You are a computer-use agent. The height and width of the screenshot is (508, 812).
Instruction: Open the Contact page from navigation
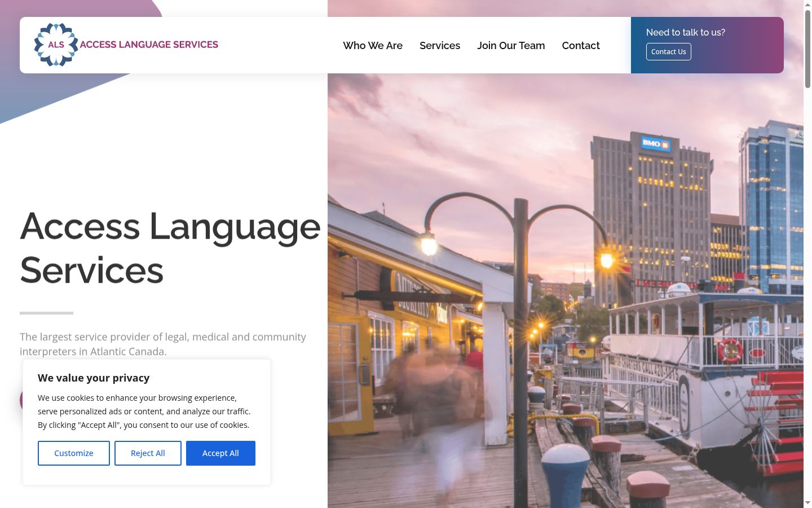point(581,46)
